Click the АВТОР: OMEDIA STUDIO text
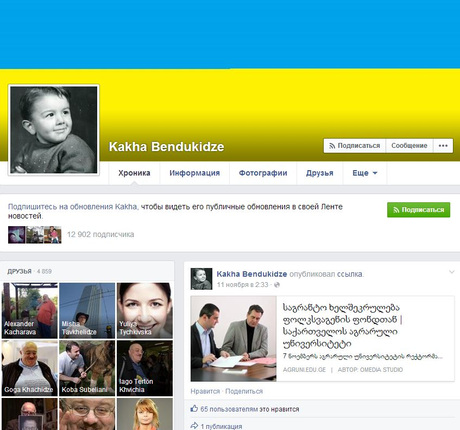 [370, 370]
